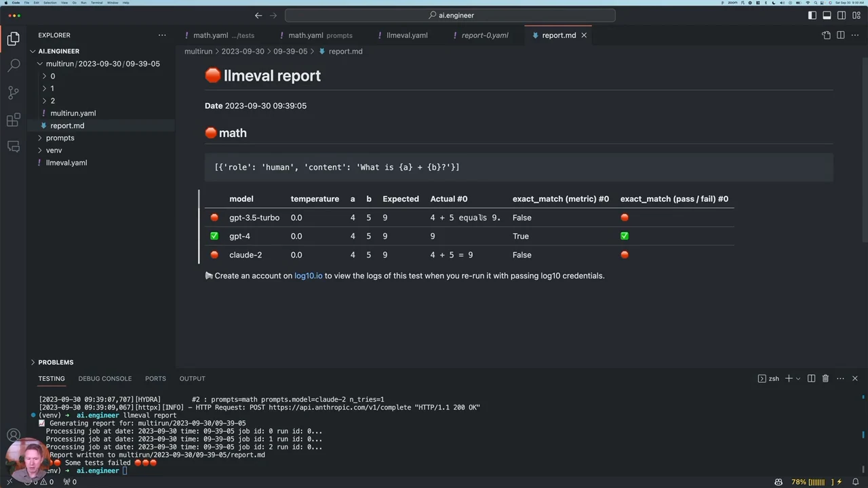Follow the log10.io link
868x488 pixels.
[x=309, y=276]
